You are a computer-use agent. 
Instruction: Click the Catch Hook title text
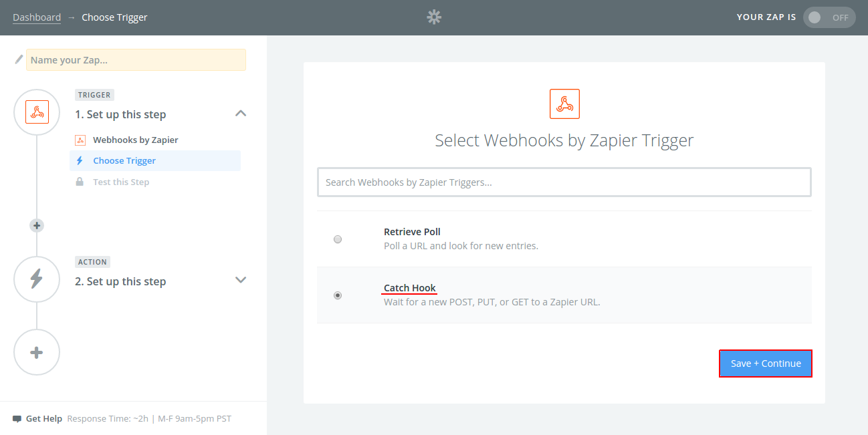point(410,288)
